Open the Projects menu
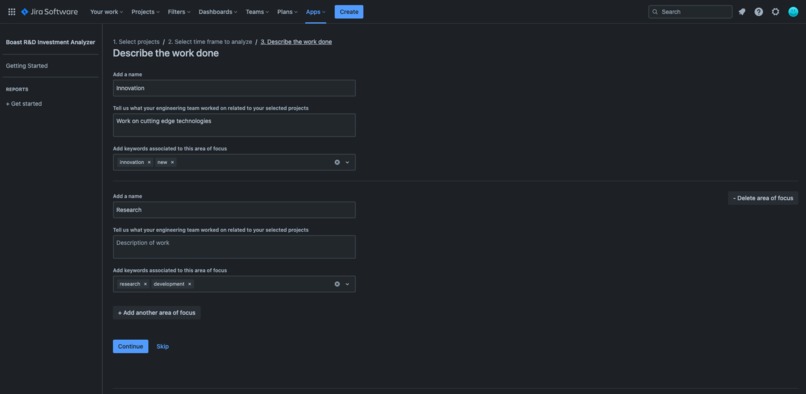This screenshot has width=806, height=394. [145, 12]
